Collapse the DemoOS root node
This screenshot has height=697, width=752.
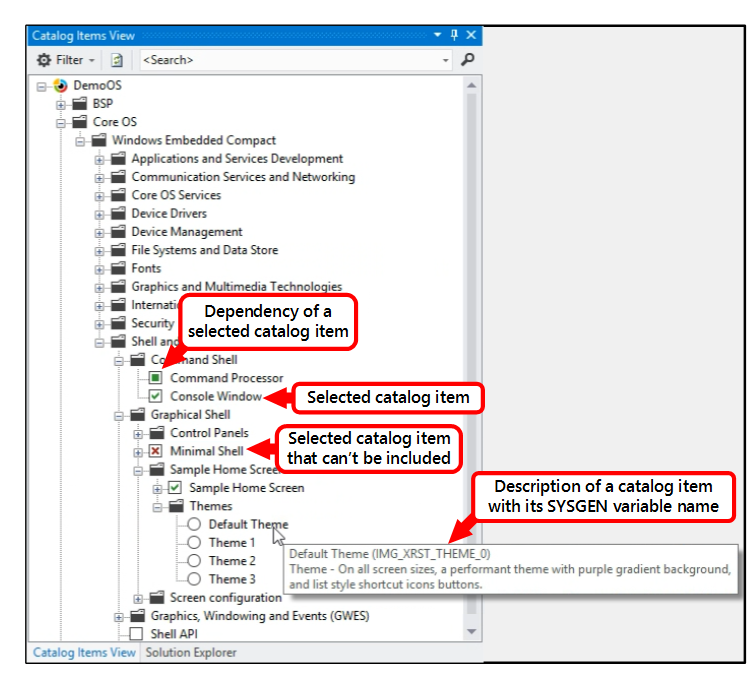[x=42, y=87]
